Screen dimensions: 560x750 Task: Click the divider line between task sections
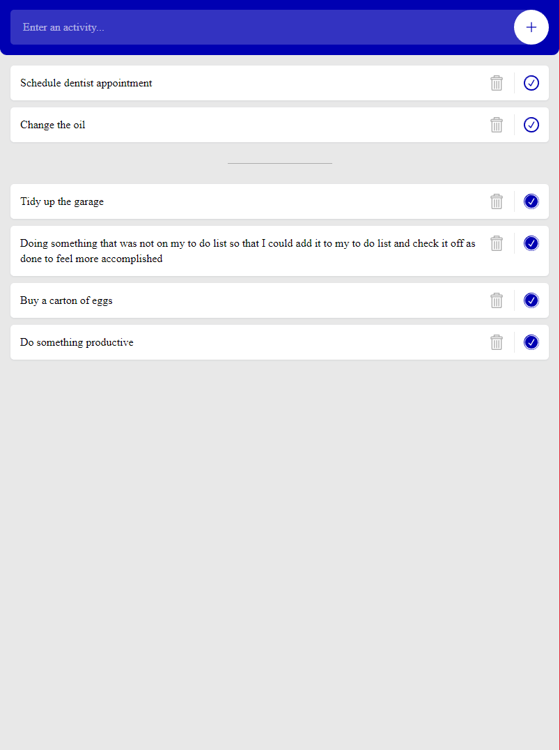pos(279,162)
